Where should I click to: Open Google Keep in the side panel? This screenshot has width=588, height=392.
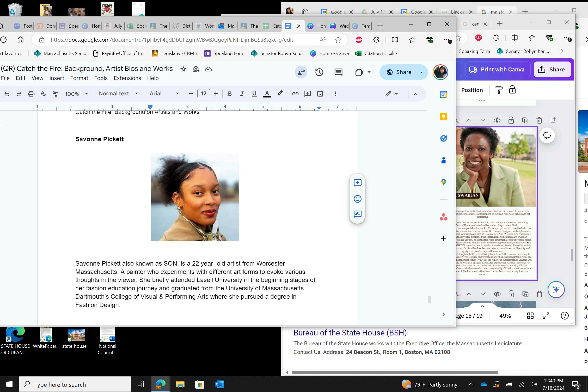(443, 117)
